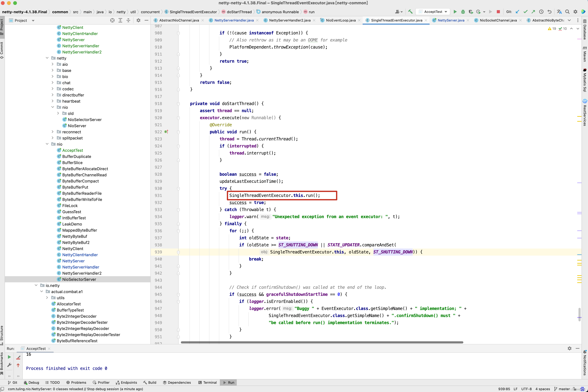This screenshot has width=588, height=392.
Task: Open Git history clock icon
Action: (541, 12)
